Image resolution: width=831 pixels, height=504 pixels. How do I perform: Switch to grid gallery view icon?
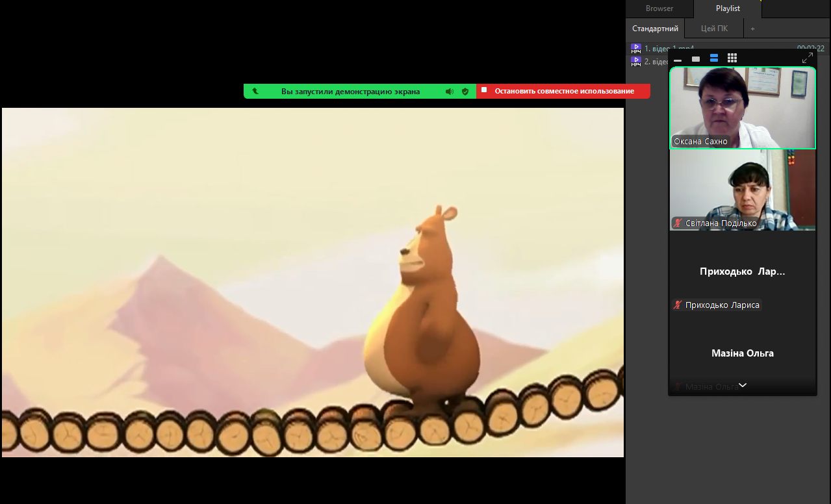732,58
